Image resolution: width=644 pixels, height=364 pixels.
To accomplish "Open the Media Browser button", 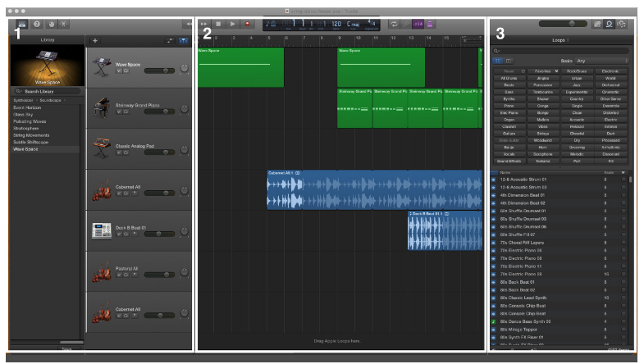I will pos(621,25).
